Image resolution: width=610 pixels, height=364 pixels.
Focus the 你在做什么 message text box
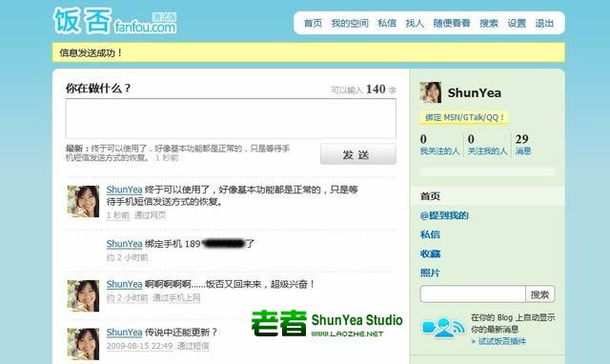(231, 118)
